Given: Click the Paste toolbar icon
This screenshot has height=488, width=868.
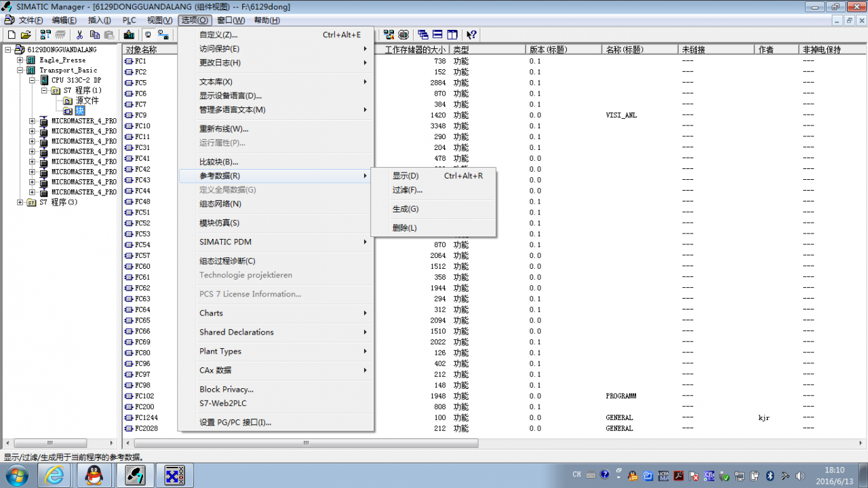Looking at the screenshot, I should [110, 35].
